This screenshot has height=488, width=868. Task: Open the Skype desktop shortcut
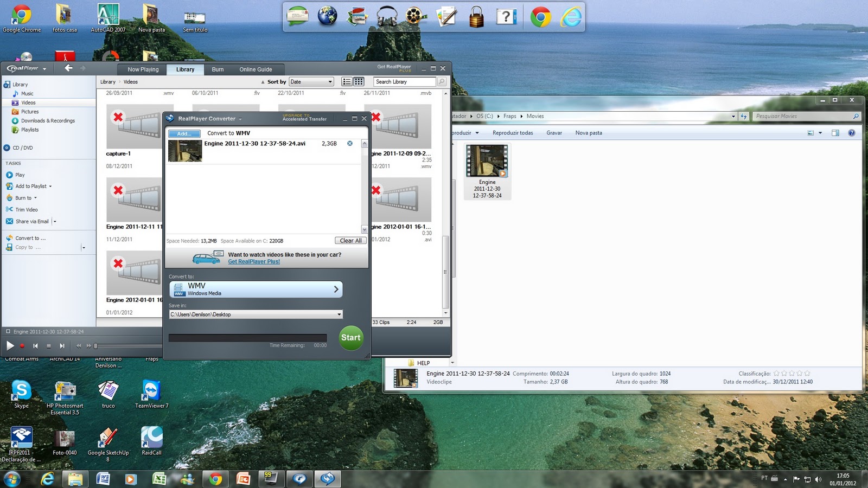coord(21,394)
